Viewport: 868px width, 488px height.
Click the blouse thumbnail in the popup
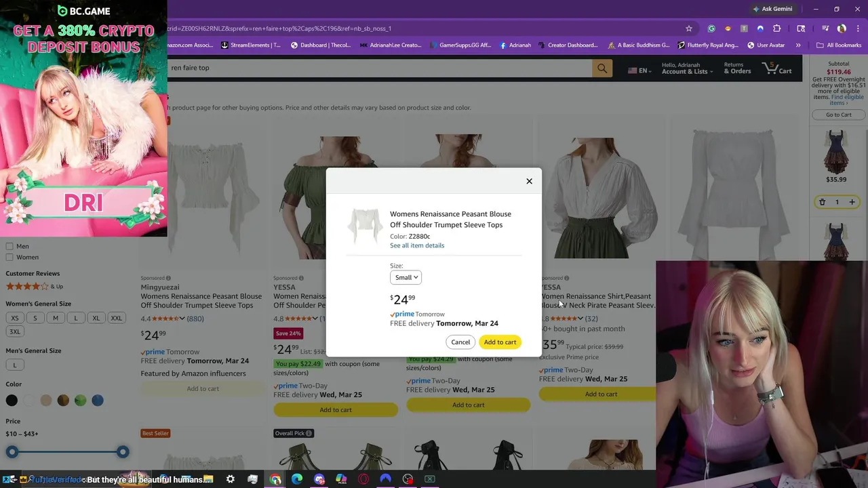pyautogui.click(x=365, y=226)
